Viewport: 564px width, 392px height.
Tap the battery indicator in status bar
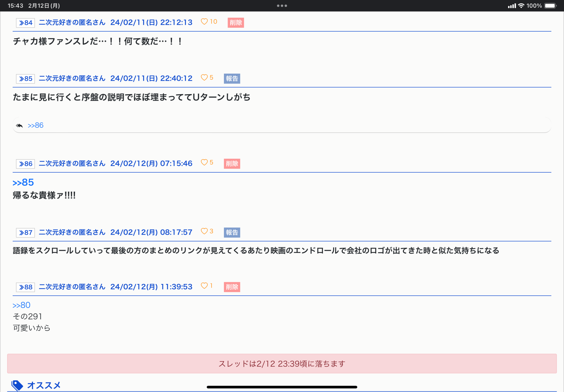pos(550,6)
